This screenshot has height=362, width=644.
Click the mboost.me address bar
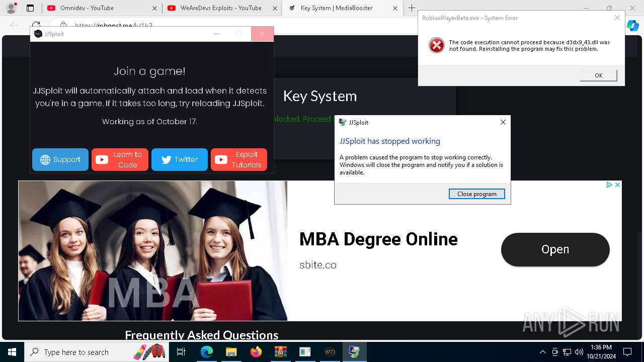113,26
